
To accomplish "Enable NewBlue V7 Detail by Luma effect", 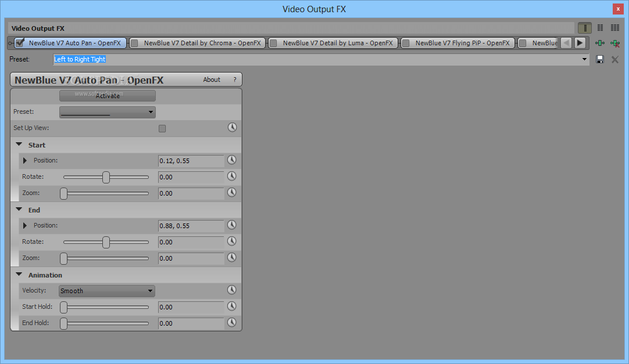I will 273,43.
